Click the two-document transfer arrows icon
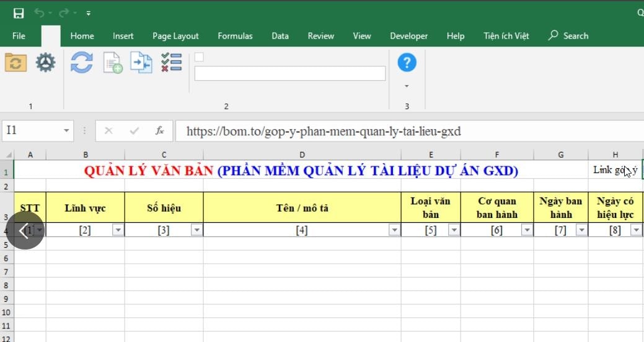The height and width of the screenshot is (342, 644). [141, 63]
